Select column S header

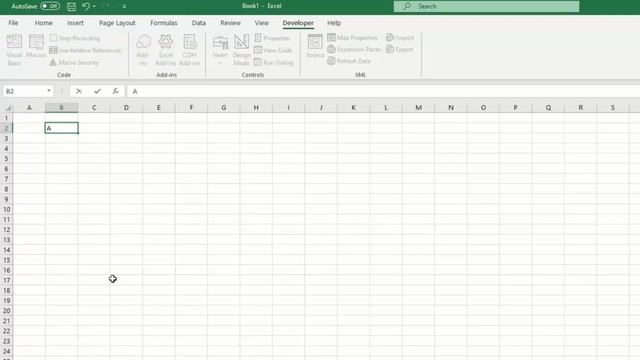(613, 108)
